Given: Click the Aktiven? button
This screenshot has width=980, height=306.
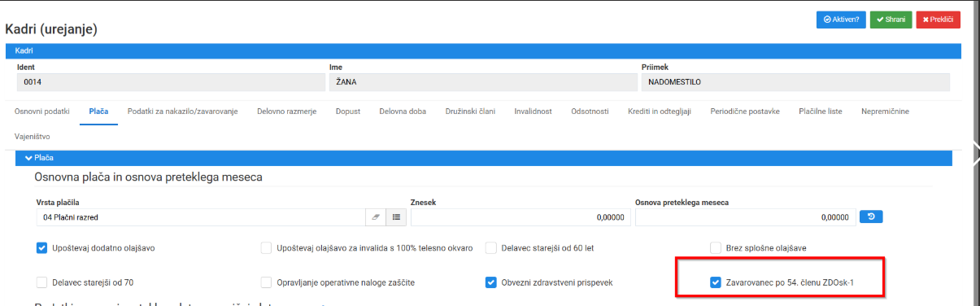Looking at the screenshot, I should coord(841,20).
